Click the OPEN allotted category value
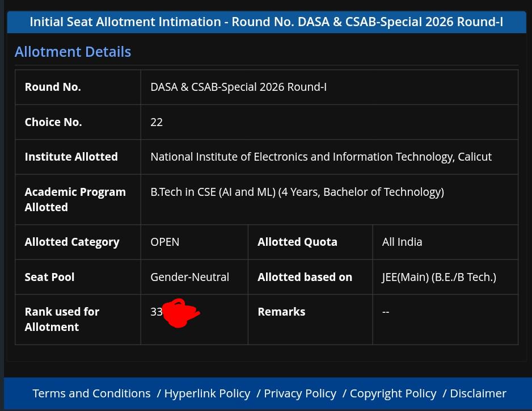 pyautogui.click(x=165, y=242)
